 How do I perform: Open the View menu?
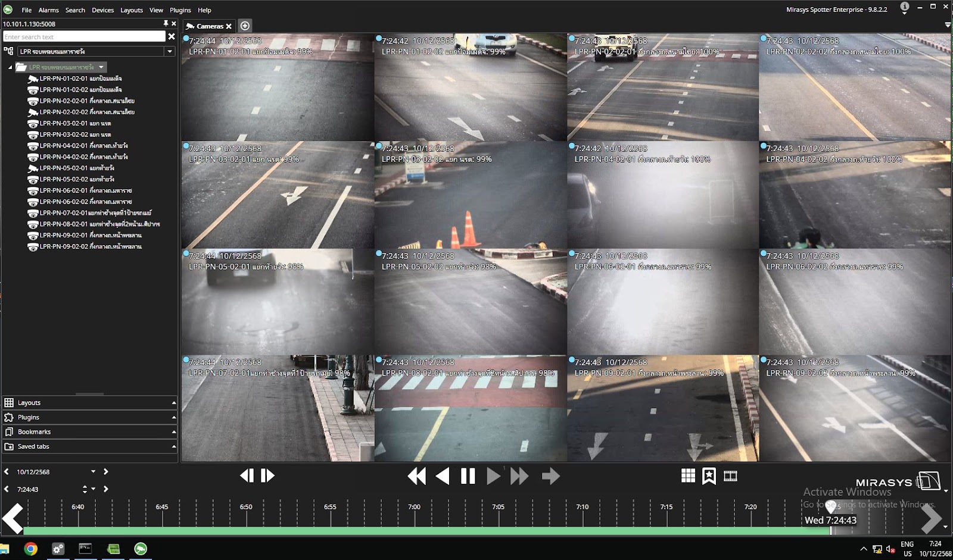[156, 10]
